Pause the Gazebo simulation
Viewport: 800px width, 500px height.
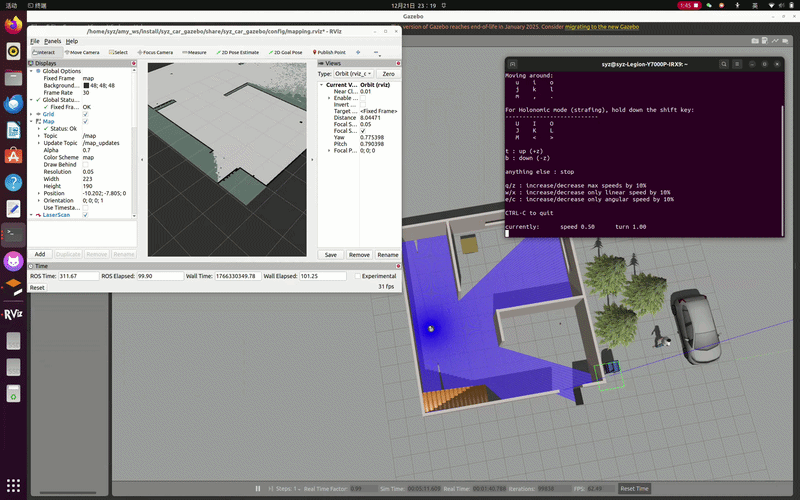click(x=258, y=488)
